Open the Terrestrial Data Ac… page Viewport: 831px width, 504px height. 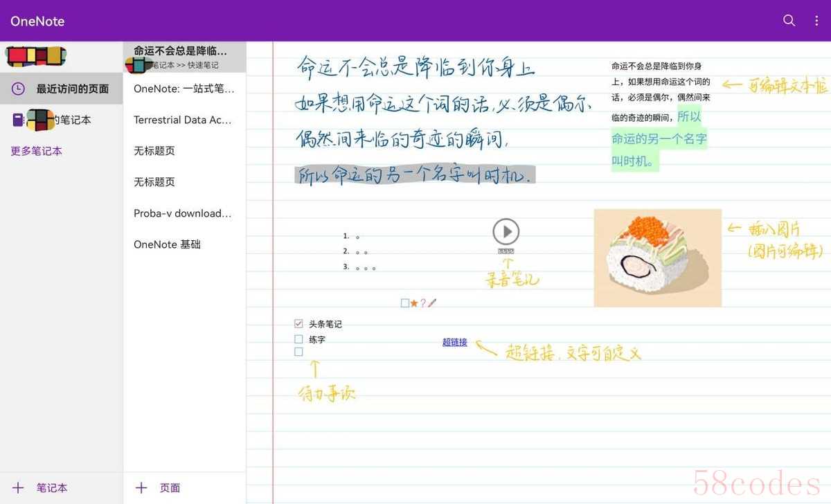[184, 120]
